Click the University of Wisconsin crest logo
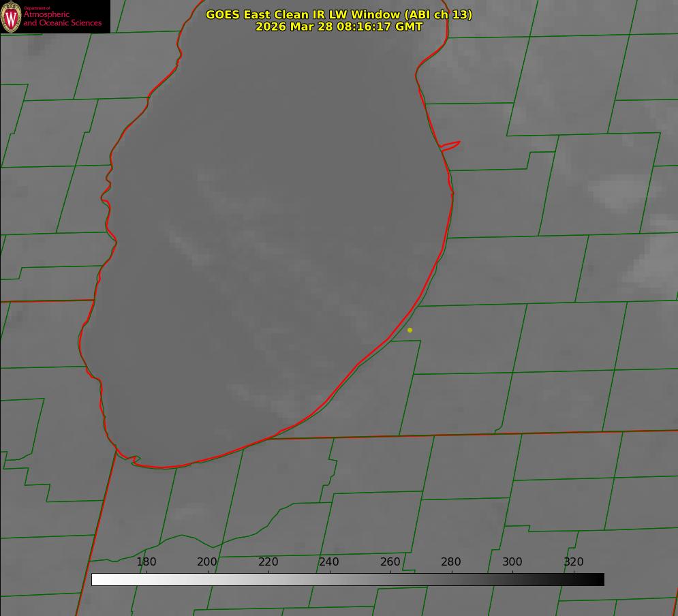The image size is (678, 616). (11, 16)
